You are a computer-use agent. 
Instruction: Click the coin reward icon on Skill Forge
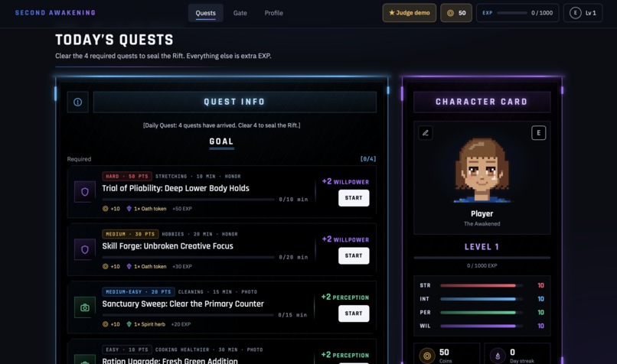(x=105, y=267)
